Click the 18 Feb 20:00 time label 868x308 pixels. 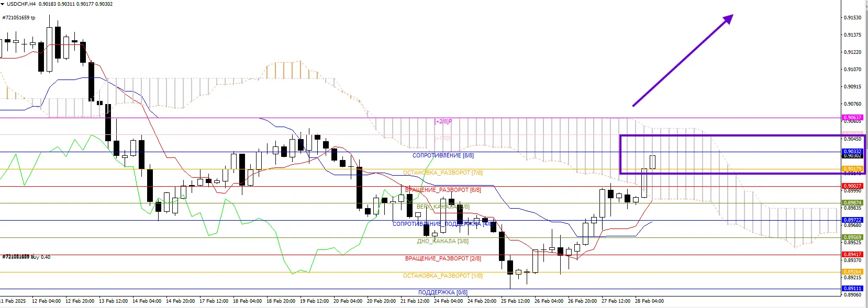click(281, 301)
